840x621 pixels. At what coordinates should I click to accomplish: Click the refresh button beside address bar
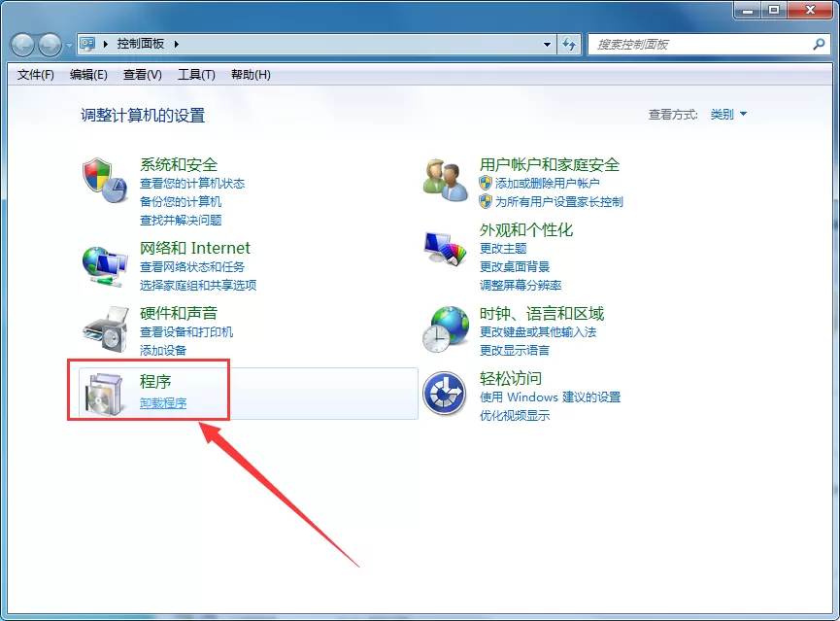(569, 45)
